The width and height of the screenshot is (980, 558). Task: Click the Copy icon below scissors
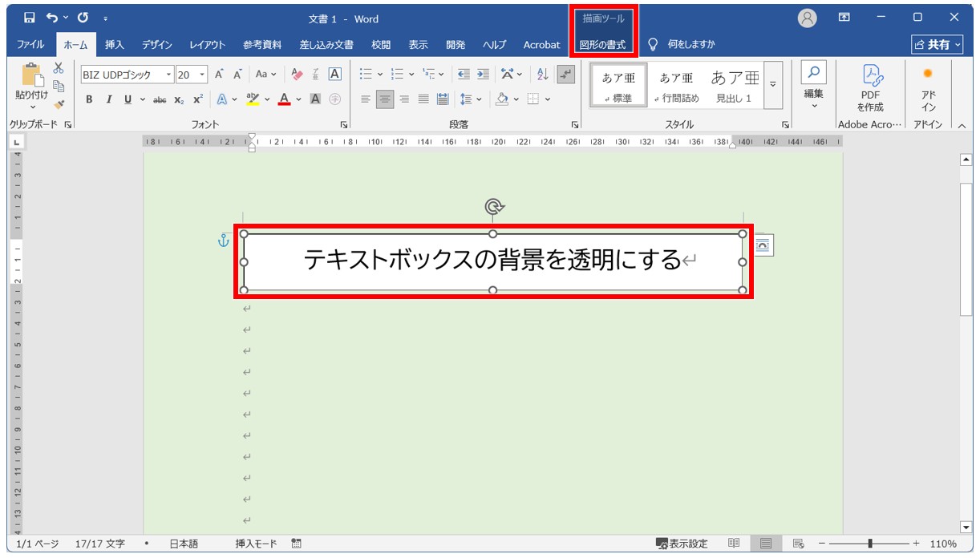coord(59,86)
